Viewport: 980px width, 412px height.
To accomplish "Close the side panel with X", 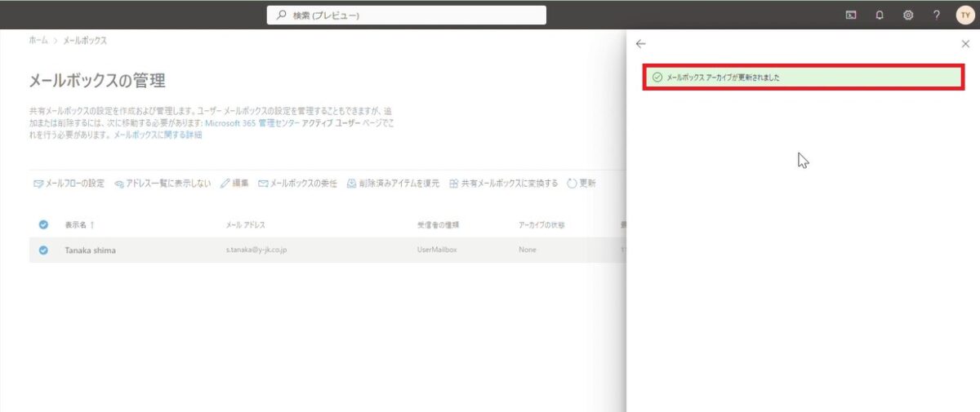I will (x=965, y=44).
